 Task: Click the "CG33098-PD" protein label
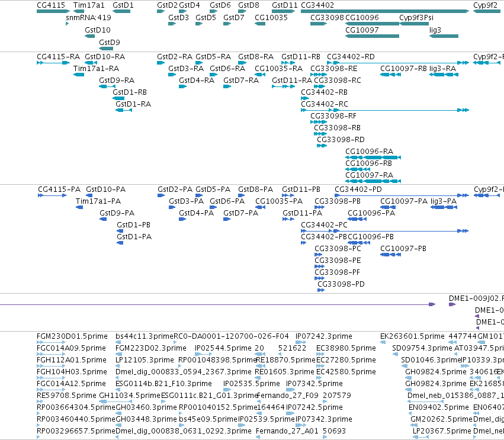tap(341, 284)
